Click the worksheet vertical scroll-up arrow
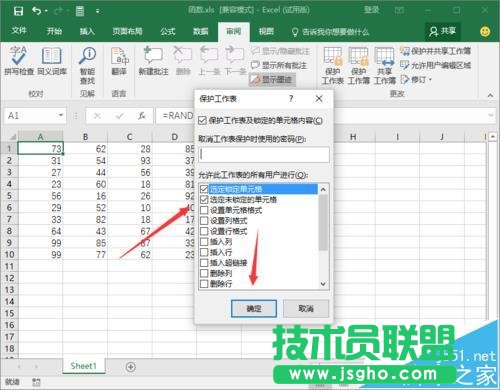 (x=492, y=137)
